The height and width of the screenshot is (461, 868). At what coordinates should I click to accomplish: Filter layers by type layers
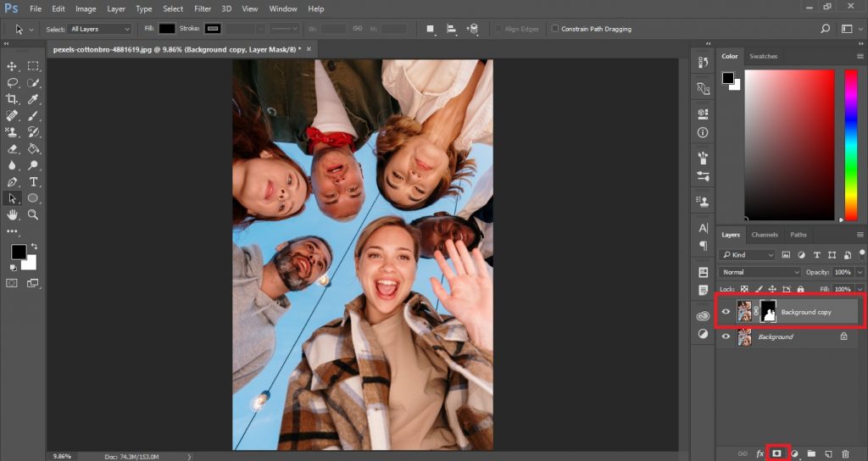pyautogui.click(x=816, y=254)
